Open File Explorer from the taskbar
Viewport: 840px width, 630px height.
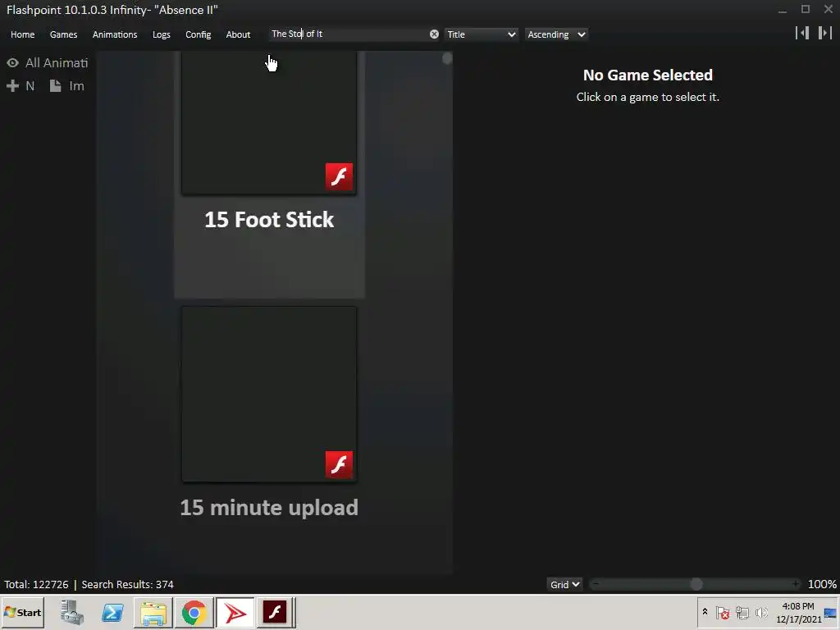(x=153, y=613)
